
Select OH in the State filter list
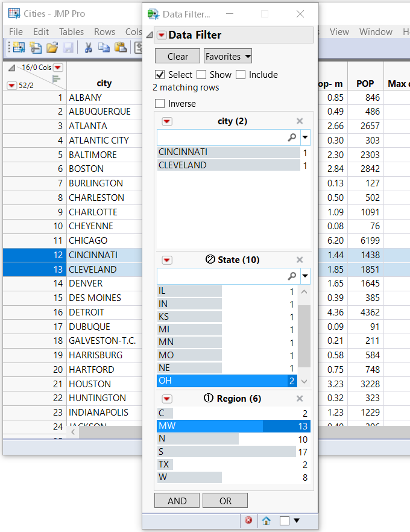(x=227, y=381)
